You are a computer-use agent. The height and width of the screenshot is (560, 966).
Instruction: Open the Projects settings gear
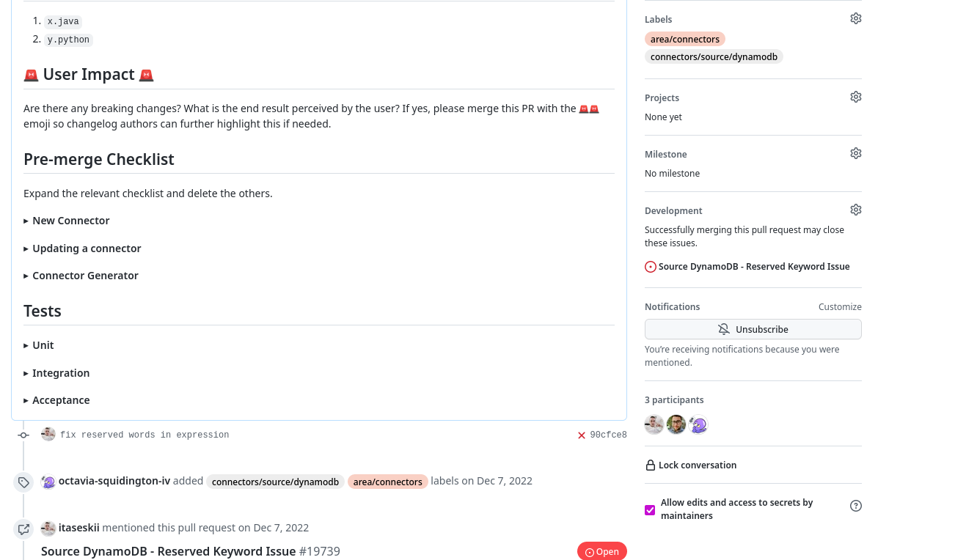(x=855, y=97)
